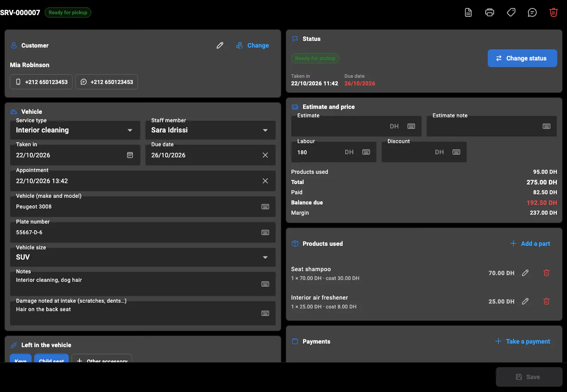
Task: Click Add a part link
Action: click(x=530, y=244)
